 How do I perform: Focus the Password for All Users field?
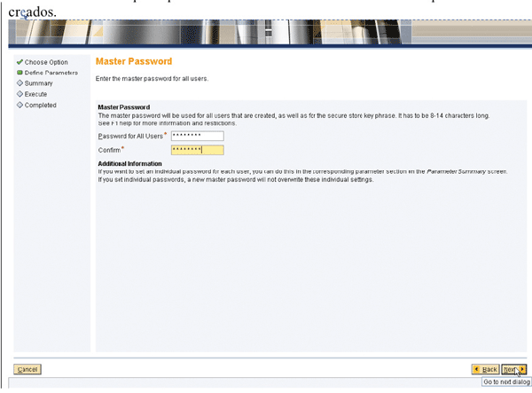pos(197,136)
